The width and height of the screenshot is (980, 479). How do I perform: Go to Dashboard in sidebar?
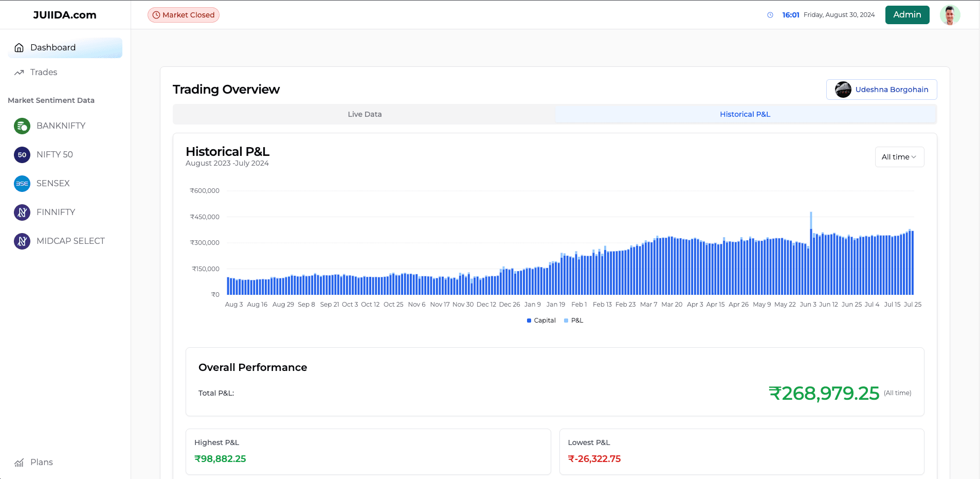click(x=65, y=48)
